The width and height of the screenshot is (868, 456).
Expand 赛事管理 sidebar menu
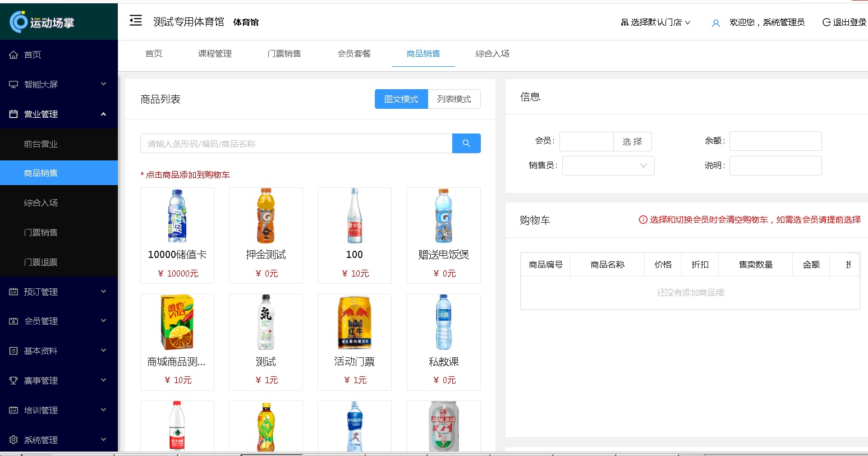(59, 380)
